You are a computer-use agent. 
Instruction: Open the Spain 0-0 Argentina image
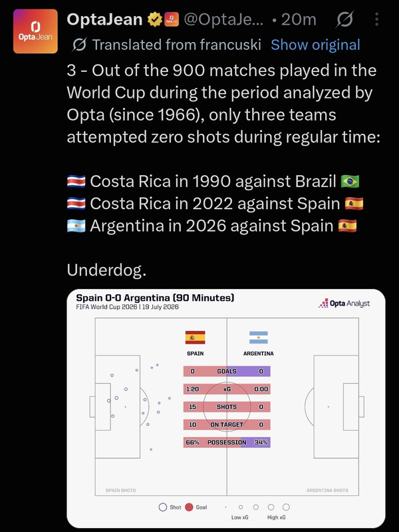(226, 409)
